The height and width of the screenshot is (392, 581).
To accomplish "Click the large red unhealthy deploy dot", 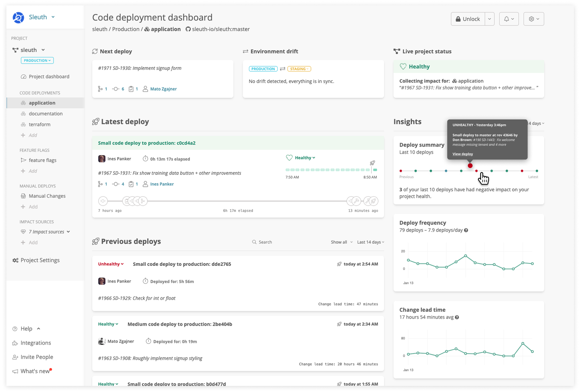I will 470,166.
